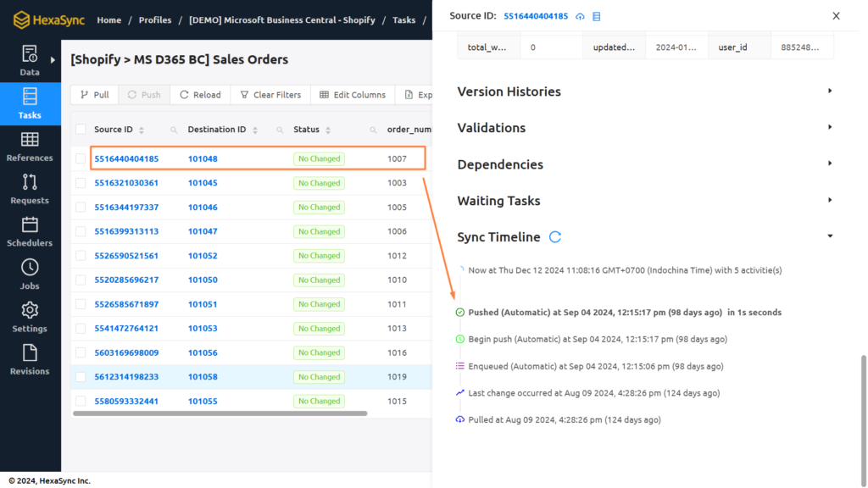This screenshot has width=868, height=488.
Task: Select the References sidebar icon
Action: [29, 146]
